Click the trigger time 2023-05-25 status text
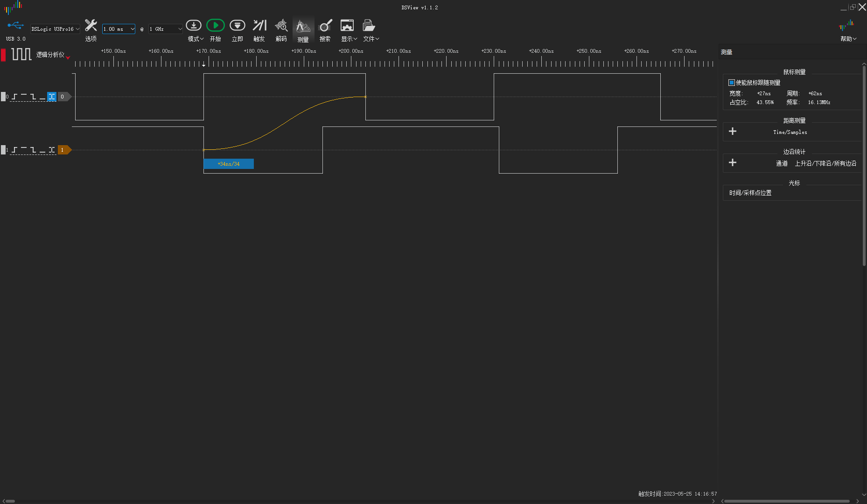This screenshot has height=504, width=867. pos(678,494)
